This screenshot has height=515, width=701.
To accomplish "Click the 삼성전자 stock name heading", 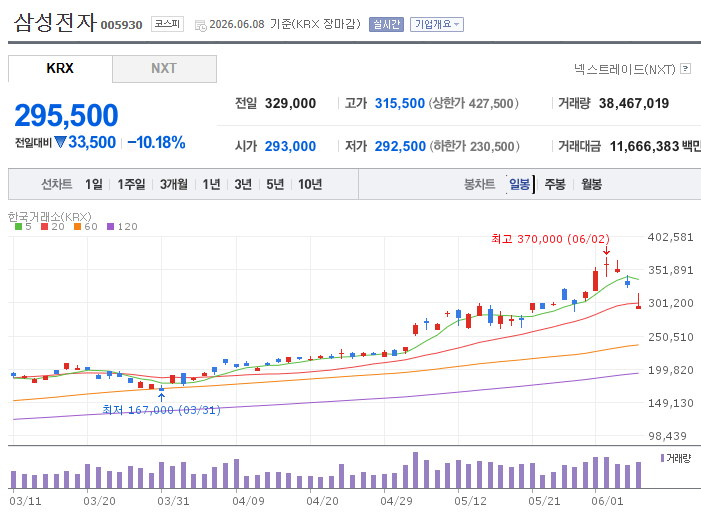I will 55,22.
